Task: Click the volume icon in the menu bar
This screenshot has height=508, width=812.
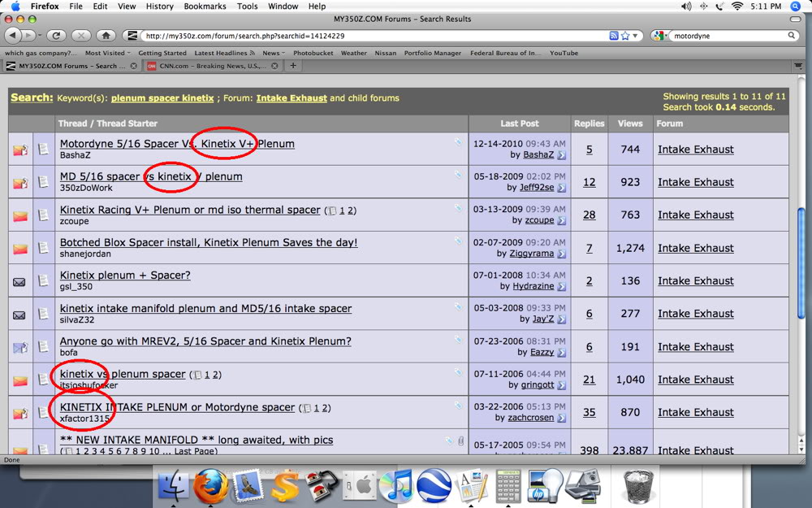Action: pyautogui.click(x=686, y=7)
